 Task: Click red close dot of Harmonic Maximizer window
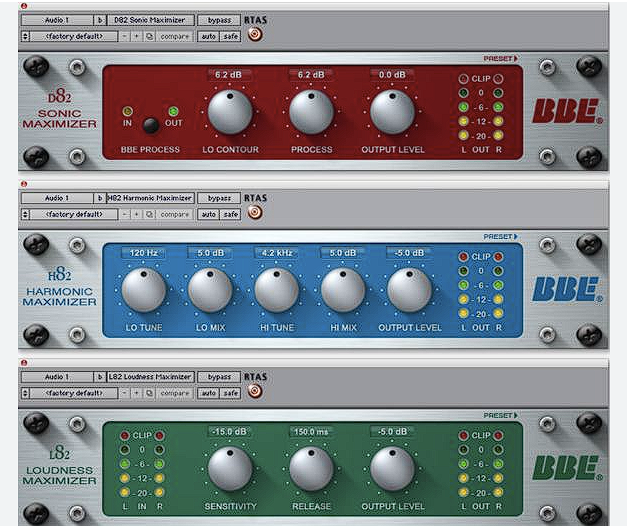[x=24, y=184]
